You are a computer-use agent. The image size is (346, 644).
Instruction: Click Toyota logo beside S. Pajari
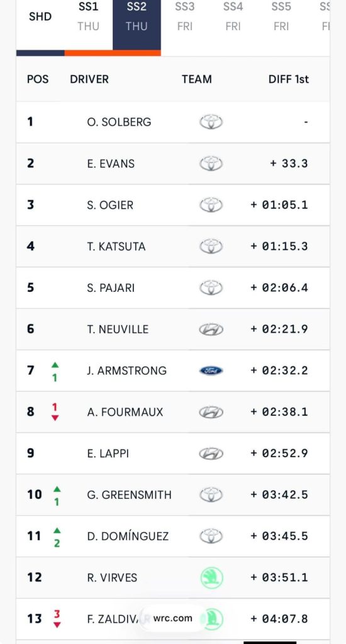coord(211,288)
